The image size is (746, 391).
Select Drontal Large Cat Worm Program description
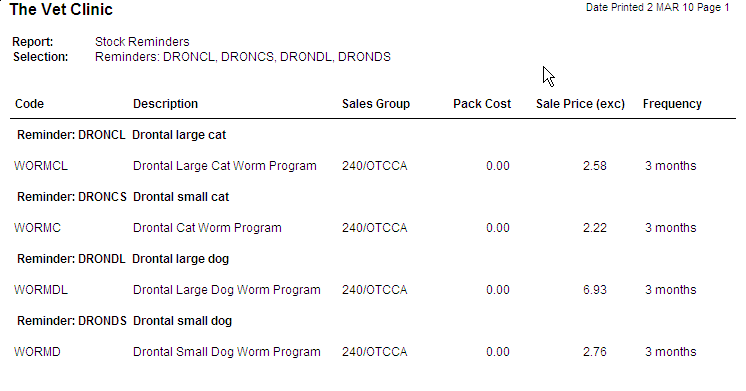225,166
